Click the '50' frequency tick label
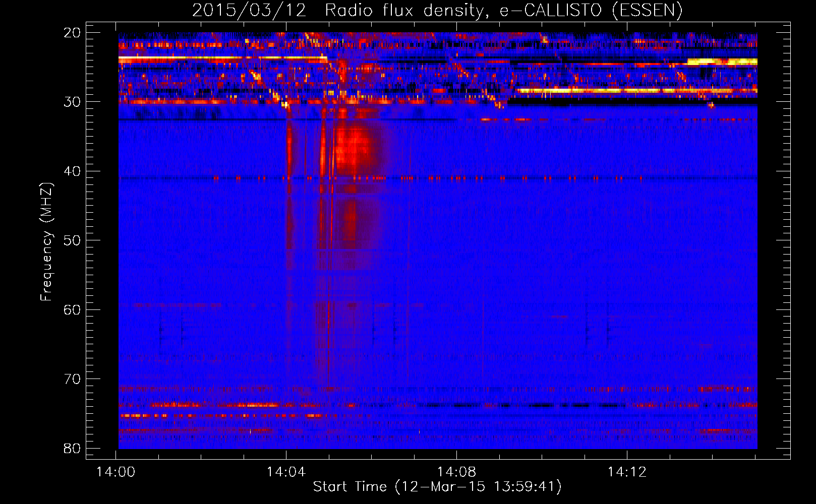 72,240
